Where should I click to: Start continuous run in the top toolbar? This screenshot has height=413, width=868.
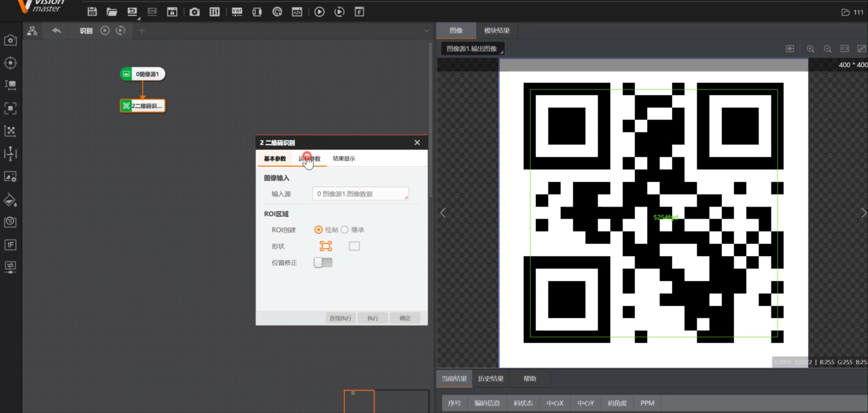[x=339, y=12]
